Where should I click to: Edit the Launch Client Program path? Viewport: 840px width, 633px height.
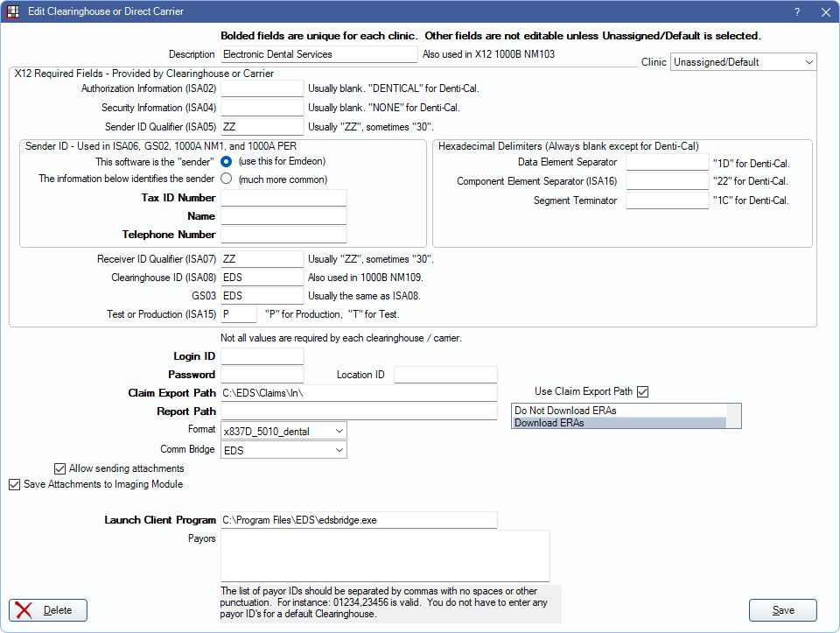(359, 520)
